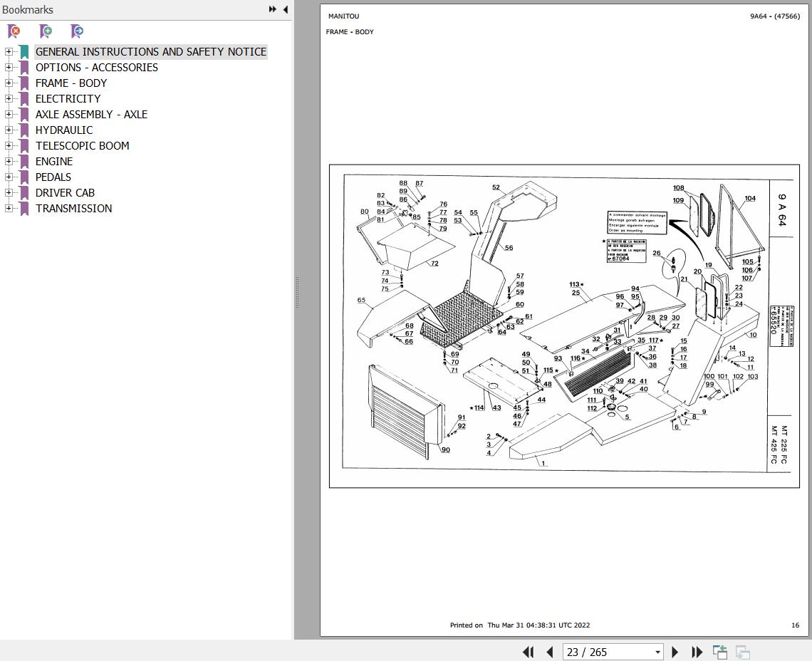The height and width of the screenshot is (661, 812).
Task: Select GENERAL INSTRUCTIONS AND SAFETY NOTICE bookmark
Action: tap(151, 52)
